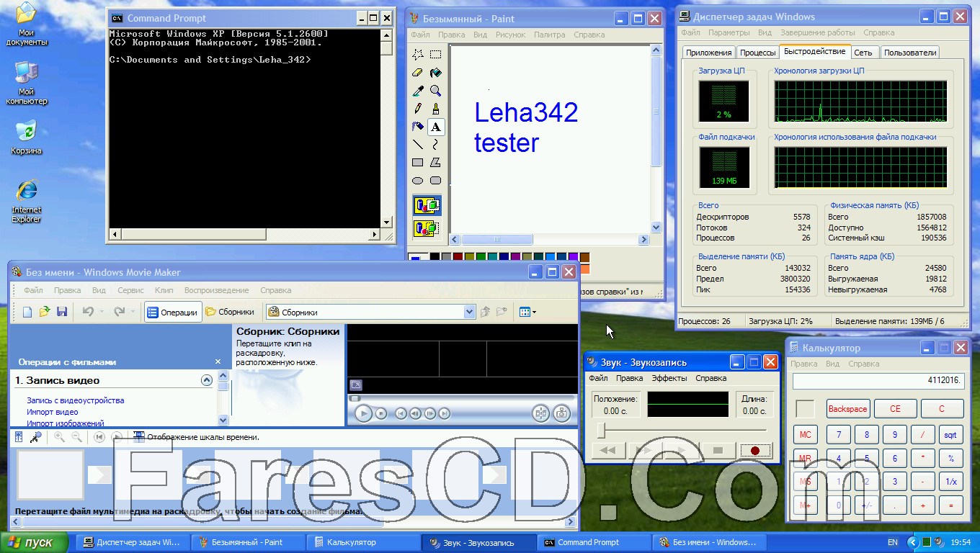Switch to Сеть tab in Task Manager
980x553 pixels.
[863, 53]
